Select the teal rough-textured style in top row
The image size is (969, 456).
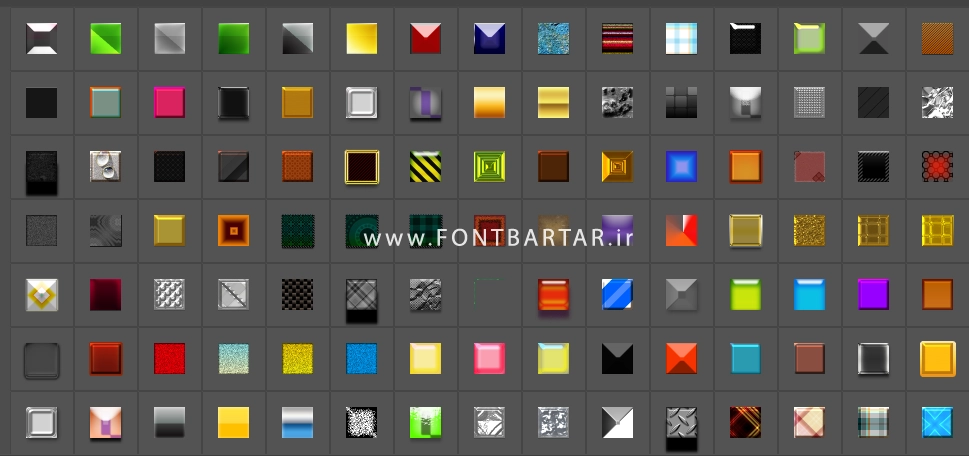(x=553, y=38)
